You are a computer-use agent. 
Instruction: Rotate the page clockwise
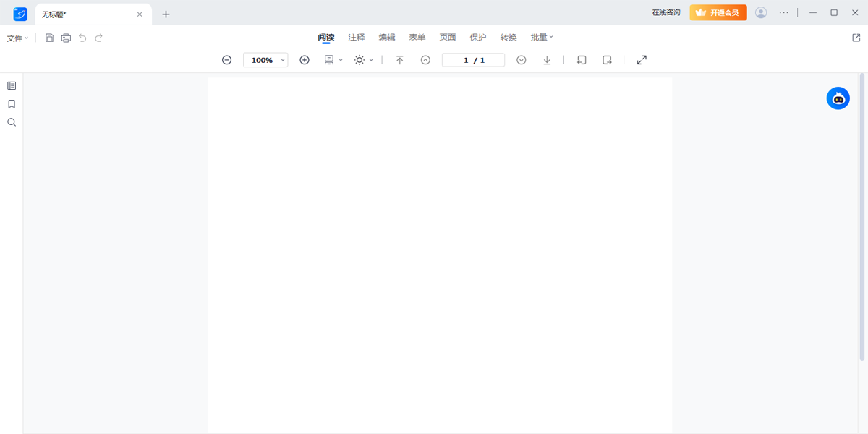pos(608,60)
